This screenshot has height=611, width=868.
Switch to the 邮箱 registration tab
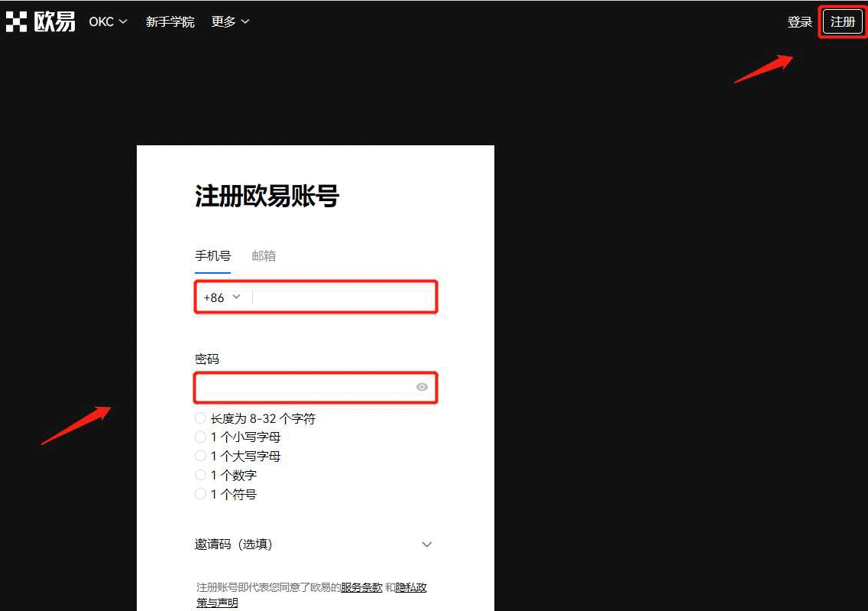pyautogui.click(x=264, y=255)
